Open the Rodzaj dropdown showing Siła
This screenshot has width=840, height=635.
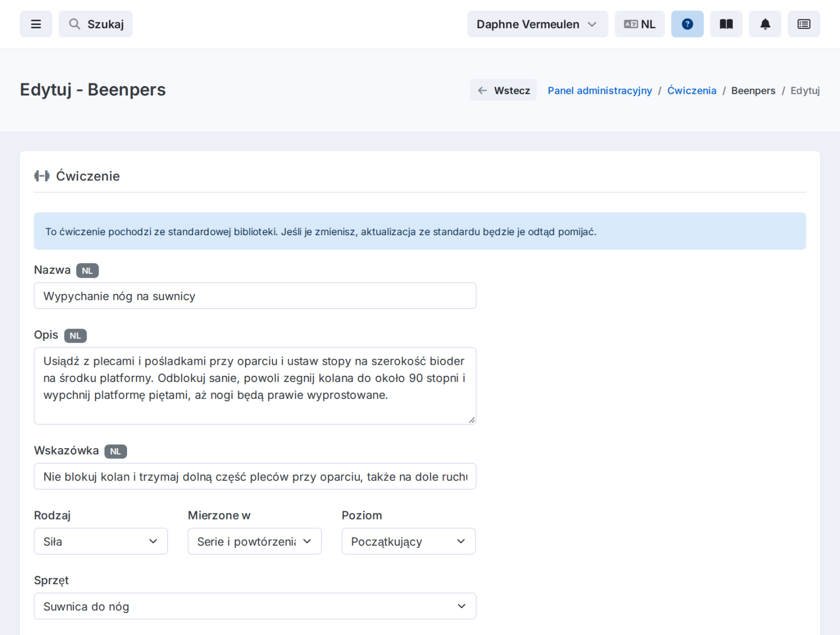click(x=101, y=541)
